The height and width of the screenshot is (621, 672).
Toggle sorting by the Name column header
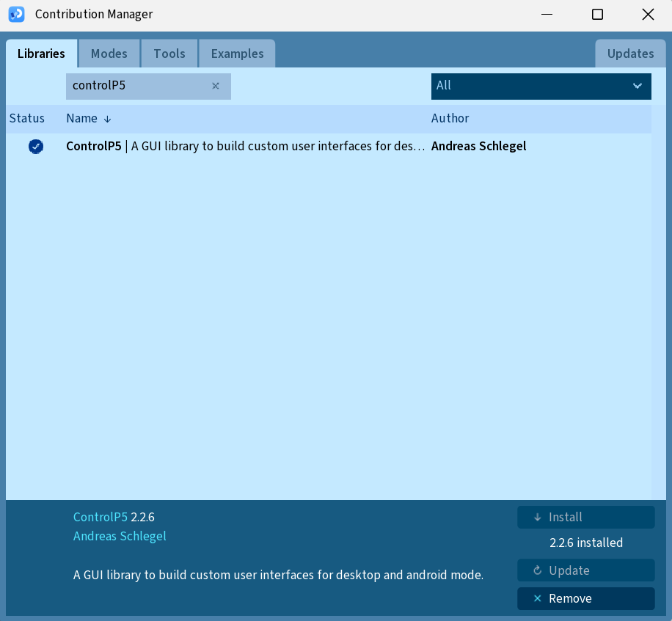point(81,118)
